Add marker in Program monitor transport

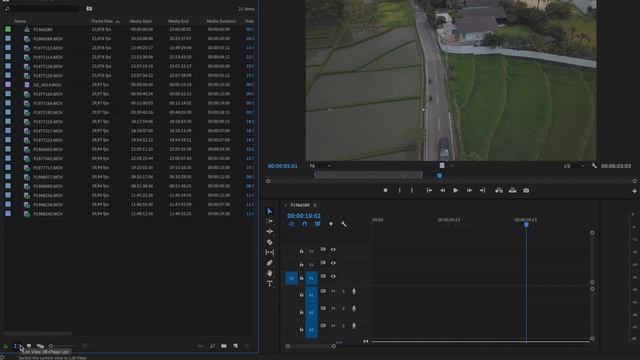point(385,190)
